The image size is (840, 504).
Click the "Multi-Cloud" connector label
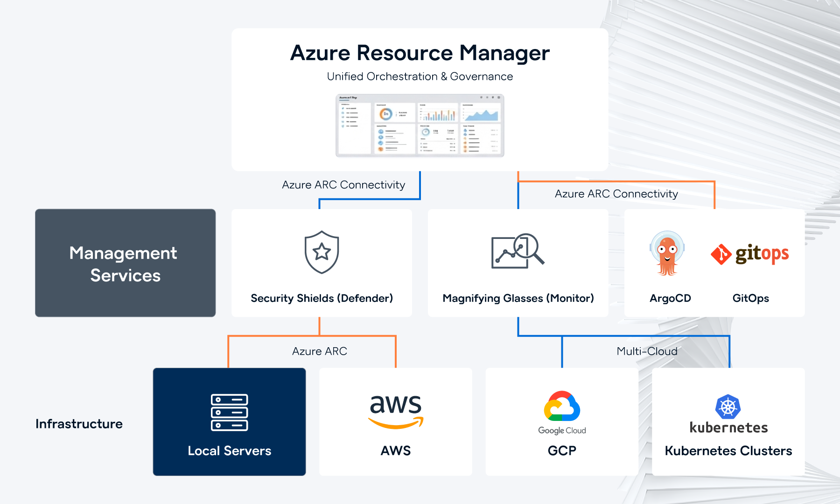(x=647, y=351)
